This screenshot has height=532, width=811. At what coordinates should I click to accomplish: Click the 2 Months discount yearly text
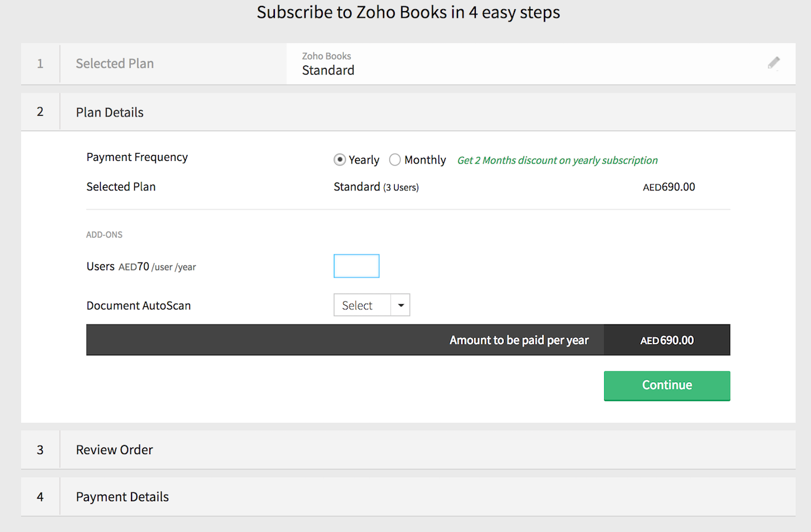557,160
